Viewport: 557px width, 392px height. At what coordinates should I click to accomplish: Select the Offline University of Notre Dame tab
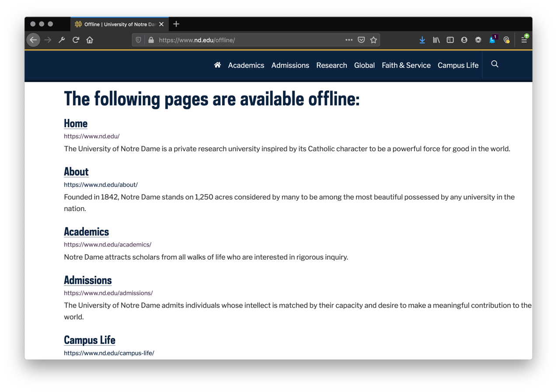tap(119, 24)
